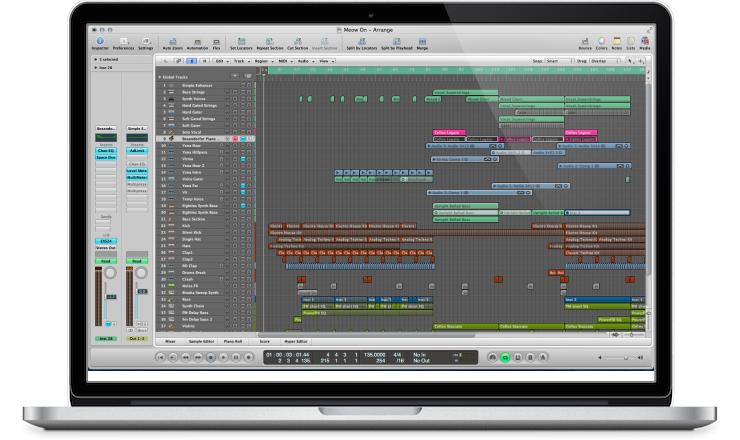Switch to the Score tab
This screenshot has height=440, width=740.
coord(265,341)
